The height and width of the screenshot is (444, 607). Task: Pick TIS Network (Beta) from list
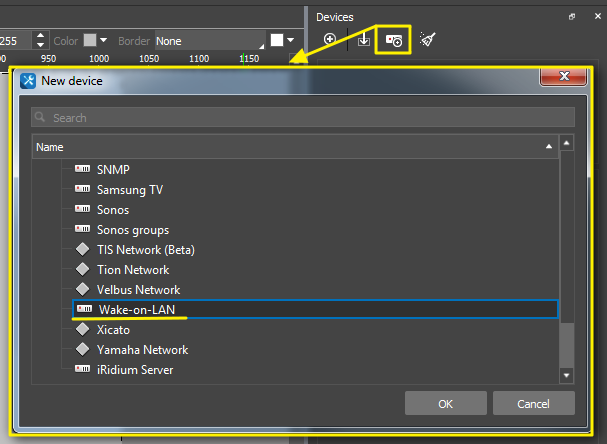click(x=145, y=249)
